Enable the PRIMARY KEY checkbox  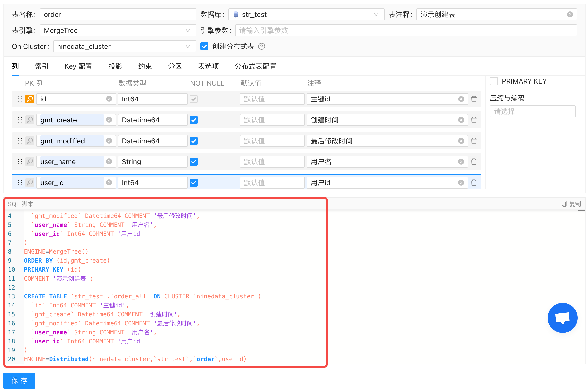click(494, 81)
